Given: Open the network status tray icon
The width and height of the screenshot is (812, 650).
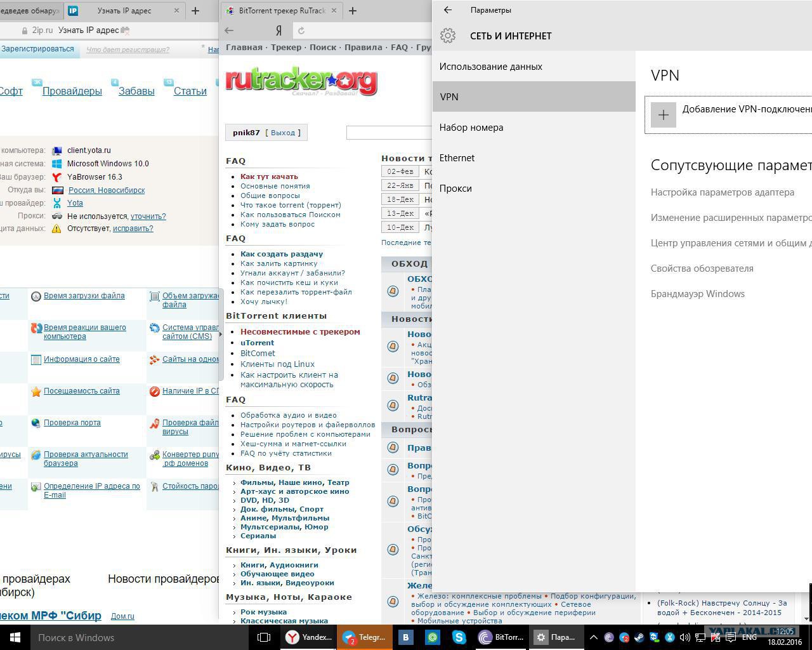Looking at the screenshot, I should tap(700, 637).
